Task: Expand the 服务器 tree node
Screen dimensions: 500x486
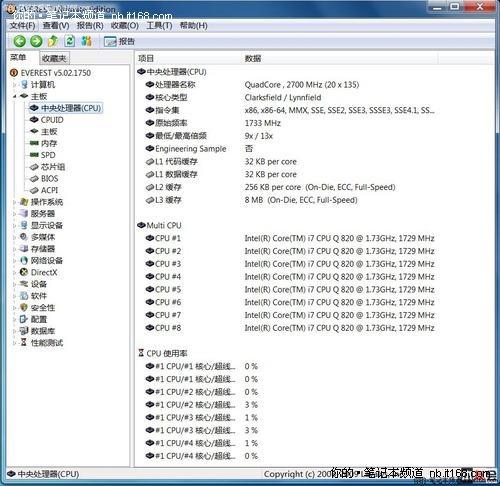Action: (14, 214)
